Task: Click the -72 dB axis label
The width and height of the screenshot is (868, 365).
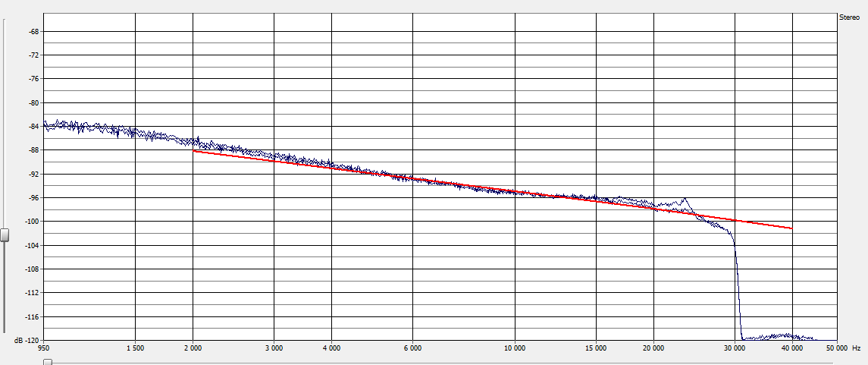Action: click(x=34, y=55)
